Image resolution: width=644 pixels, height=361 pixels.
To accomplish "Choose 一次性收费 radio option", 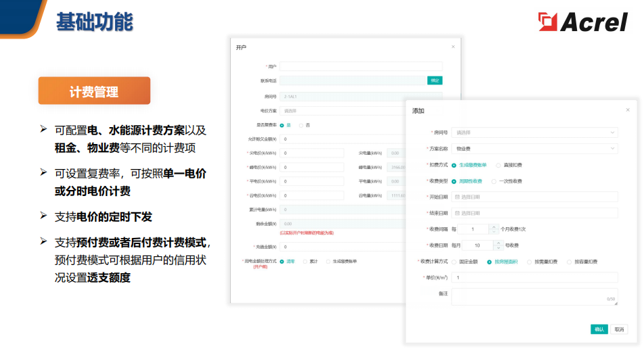I will (507, 181).
